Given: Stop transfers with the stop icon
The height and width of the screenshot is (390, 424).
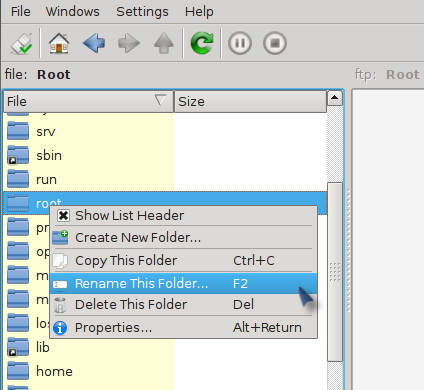Looking at the screenshot, I should pyautogui.click(x=275, y=43).
